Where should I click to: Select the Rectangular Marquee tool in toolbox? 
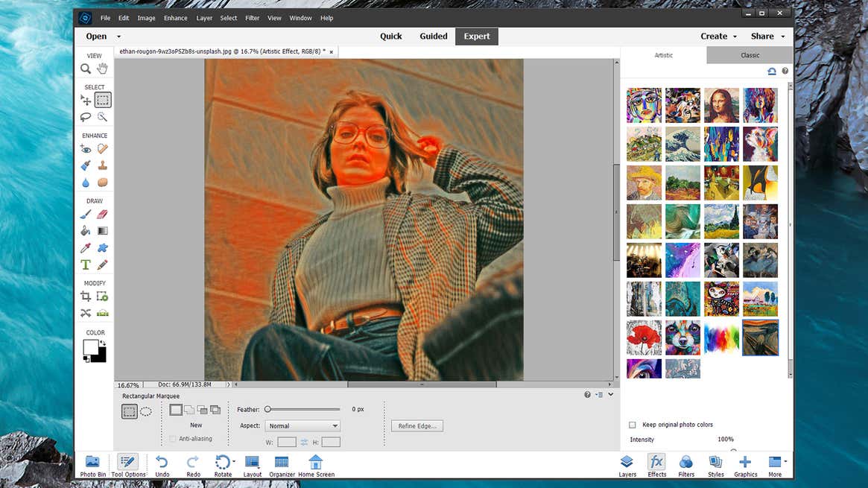click(x=102, y=100)
